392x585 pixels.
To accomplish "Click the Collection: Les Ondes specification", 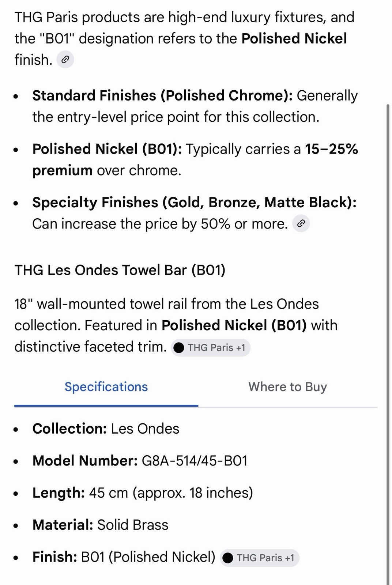I will [106, 429].
